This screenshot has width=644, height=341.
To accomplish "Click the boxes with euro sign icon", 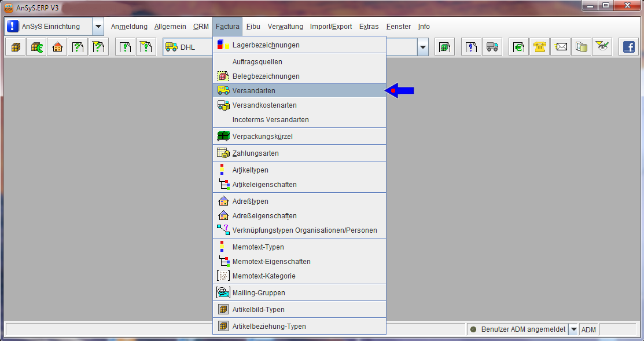I will [x=36, y=47].
